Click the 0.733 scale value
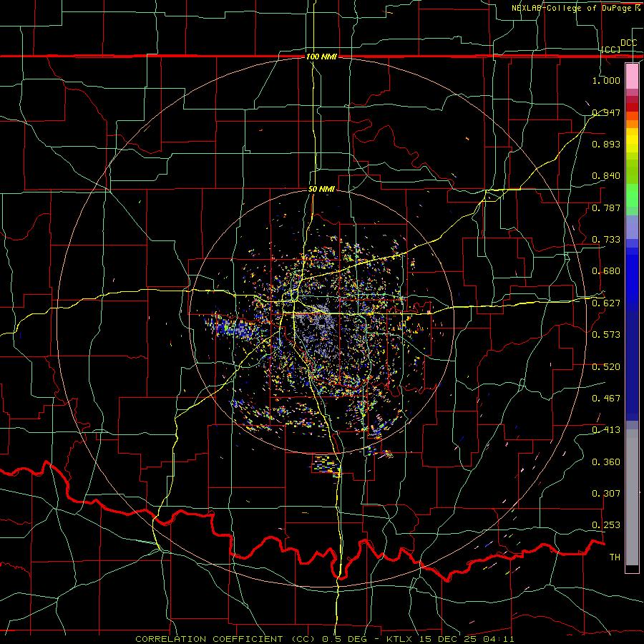This screenshot has height=644, width=644. (x=606, y=240)
